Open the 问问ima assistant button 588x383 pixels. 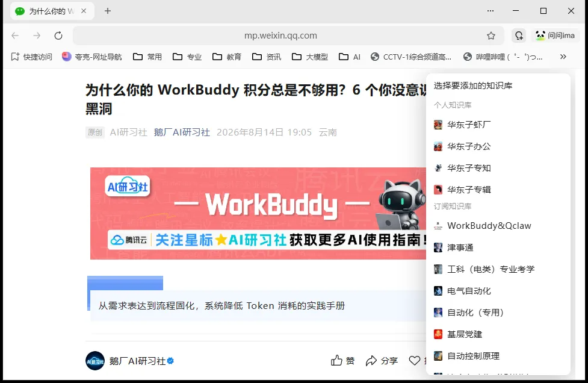556,36
